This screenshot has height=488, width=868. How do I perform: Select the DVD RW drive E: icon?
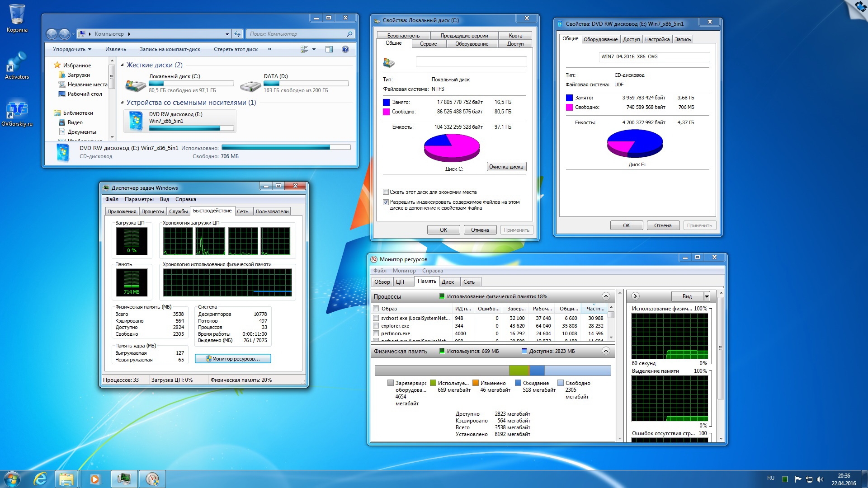(136, 121)
